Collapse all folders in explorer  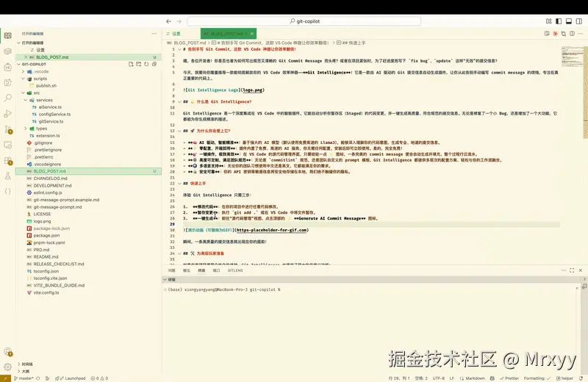(x=154, y=64)
